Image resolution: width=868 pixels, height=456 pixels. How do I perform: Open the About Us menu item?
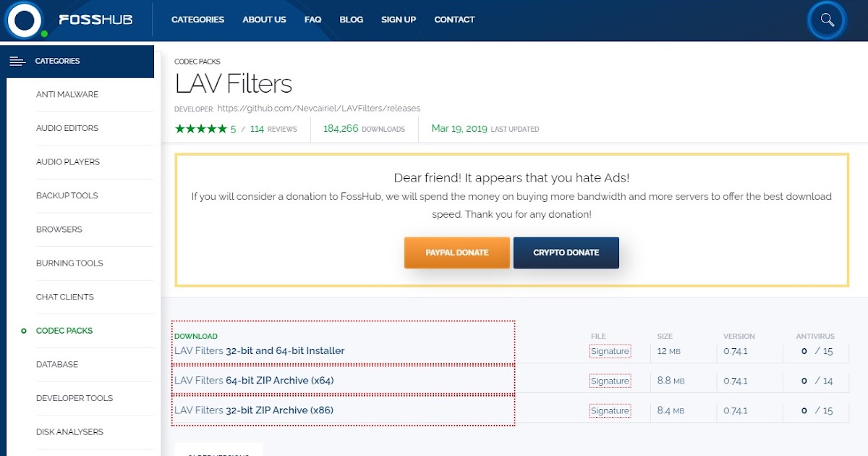tap(264, 20)
